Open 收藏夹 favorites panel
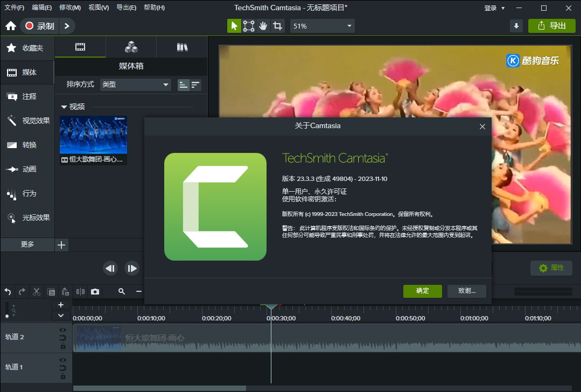This screenshot has width=581, height=392. pos(27,48)
